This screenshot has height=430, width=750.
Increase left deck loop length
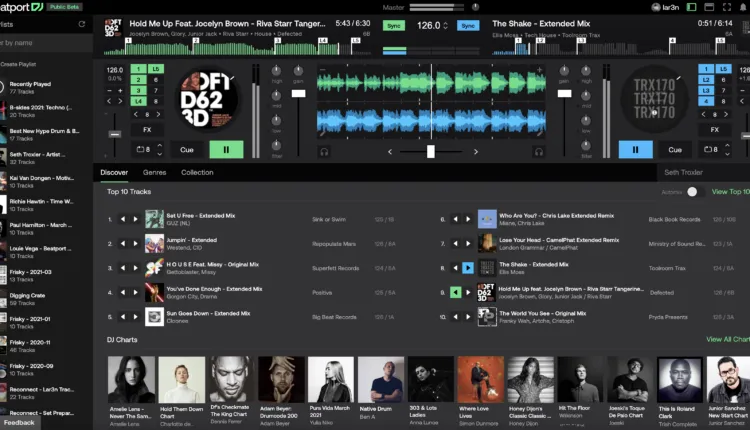tap(160, 145)
